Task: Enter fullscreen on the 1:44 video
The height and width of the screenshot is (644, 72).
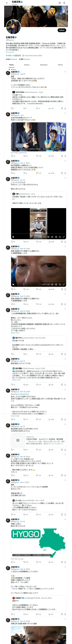Action: pos(64,284)
